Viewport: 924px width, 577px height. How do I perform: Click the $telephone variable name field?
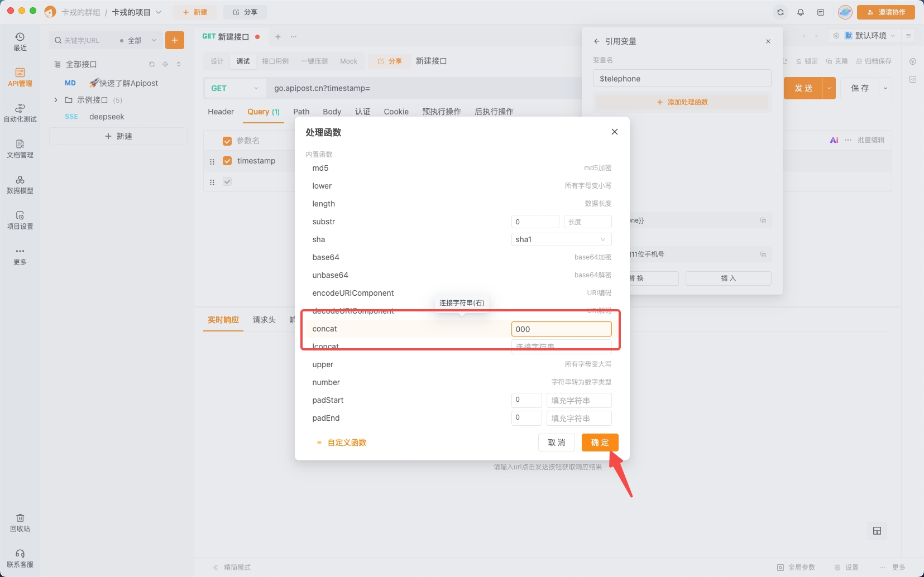[x=682, y=79]
